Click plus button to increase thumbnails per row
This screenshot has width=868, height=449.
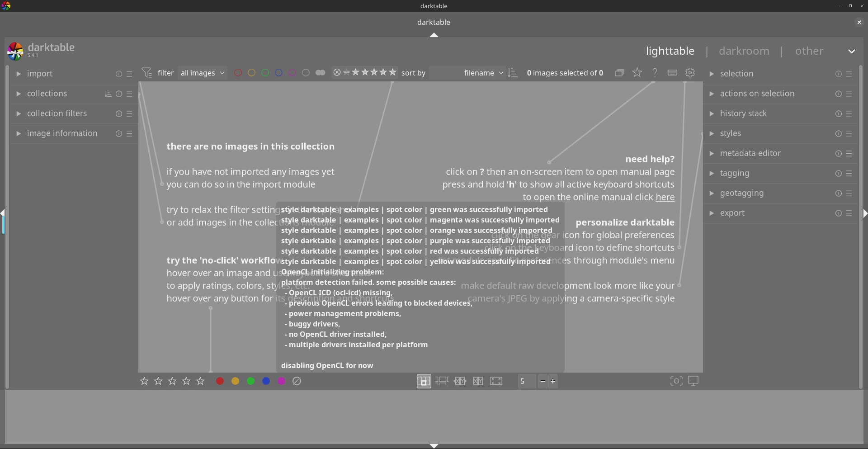point(552,381)
